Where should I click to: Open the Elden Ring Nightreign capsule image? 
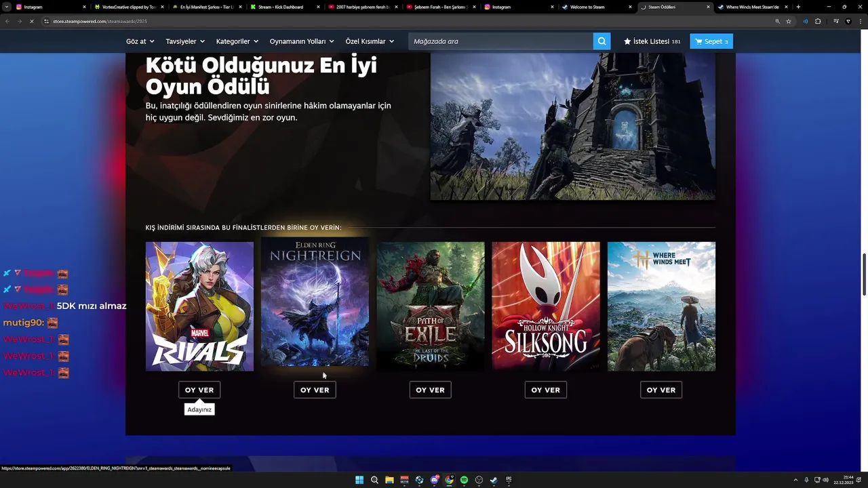(x=315, y=302)
